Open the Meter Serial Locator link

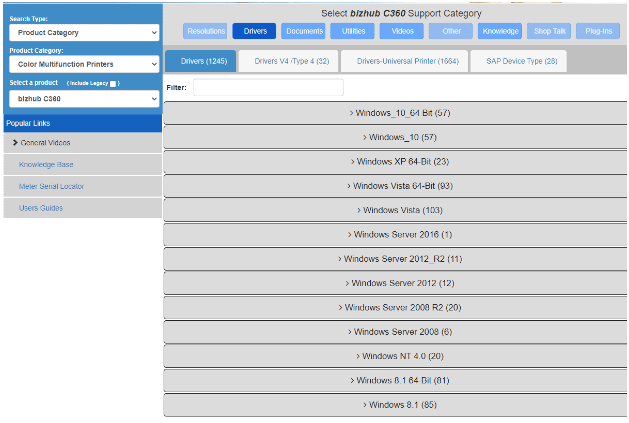51,187
